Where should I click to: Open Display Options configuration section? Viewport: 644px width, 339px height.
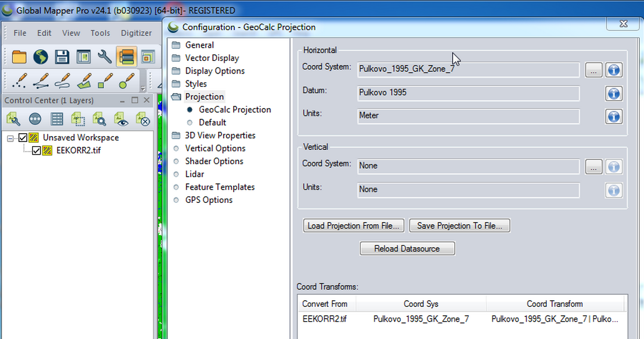coord(215,71)
